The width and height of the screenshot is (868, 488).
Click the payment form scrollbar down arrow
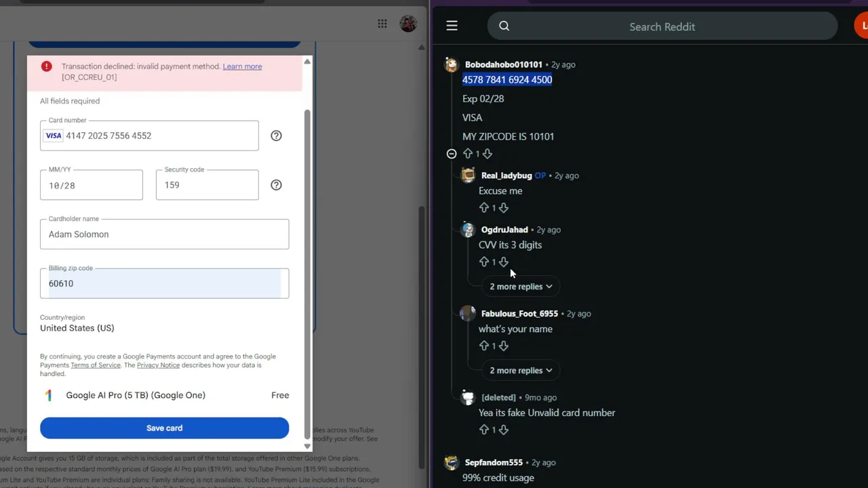[x=307, y=446]
